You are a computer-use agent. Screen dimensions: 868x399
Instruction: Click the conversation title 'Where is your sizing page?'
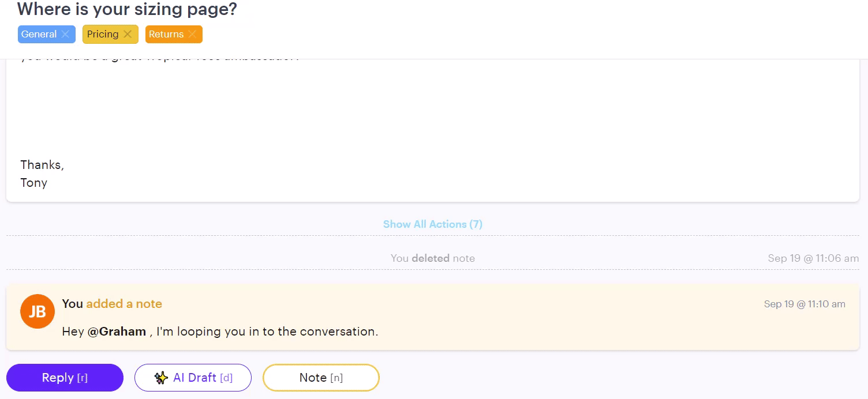pyautogui.click(x=127, y=10)
